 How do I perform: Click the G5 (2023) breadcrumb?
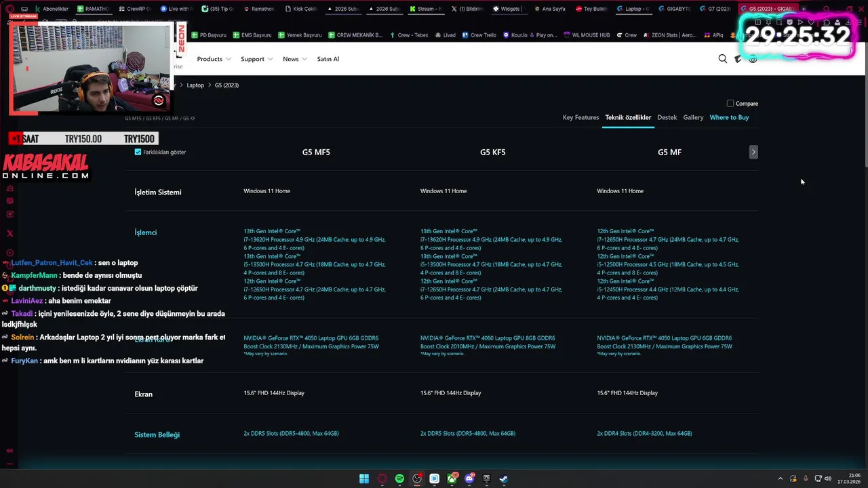click(226, 85)
